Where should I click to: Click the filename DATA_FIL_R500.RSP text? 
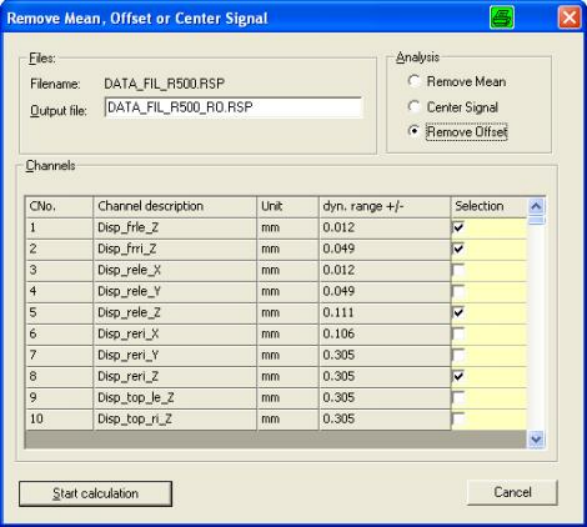(x=164, y=83)
